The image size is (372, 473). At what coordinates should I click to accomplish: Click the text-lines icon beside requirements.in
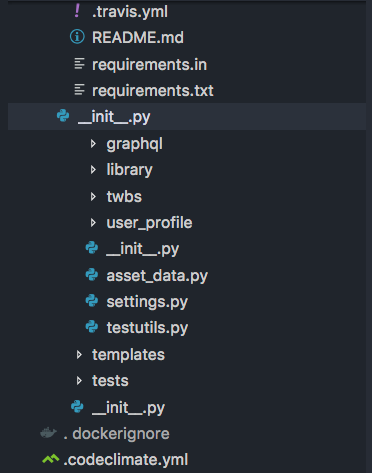point(79,64)
